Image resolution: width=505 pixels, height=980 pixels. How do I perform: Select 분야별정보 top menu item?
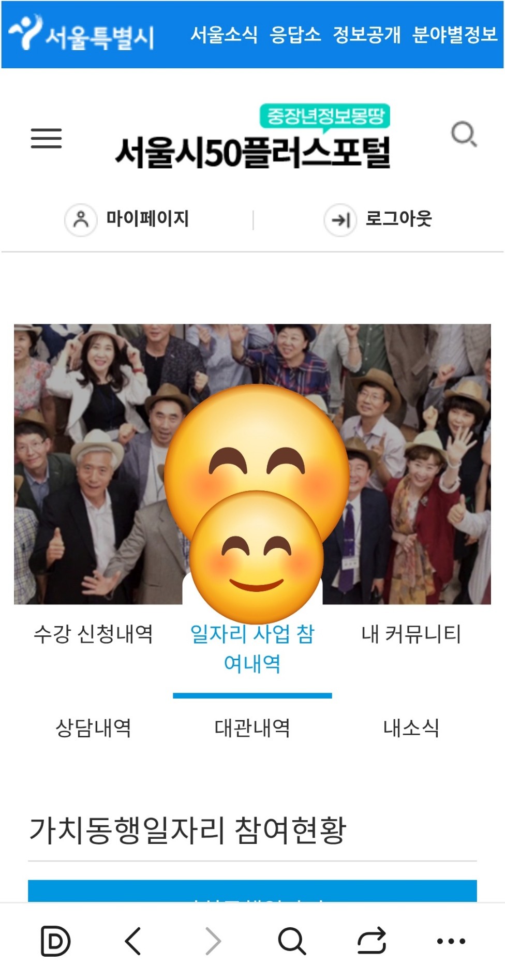tap(455, 35)
